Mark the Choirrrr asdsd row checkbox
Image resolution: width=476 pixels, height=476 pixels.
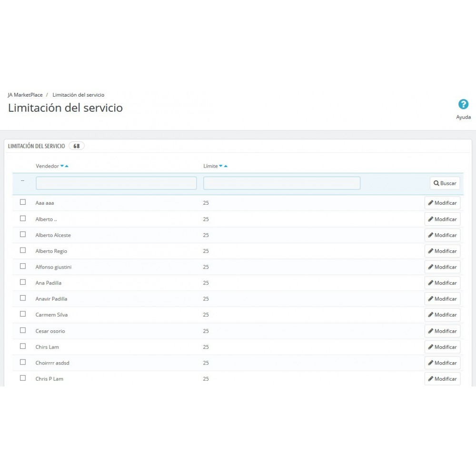pyautogui.click(x=23, y=362)
